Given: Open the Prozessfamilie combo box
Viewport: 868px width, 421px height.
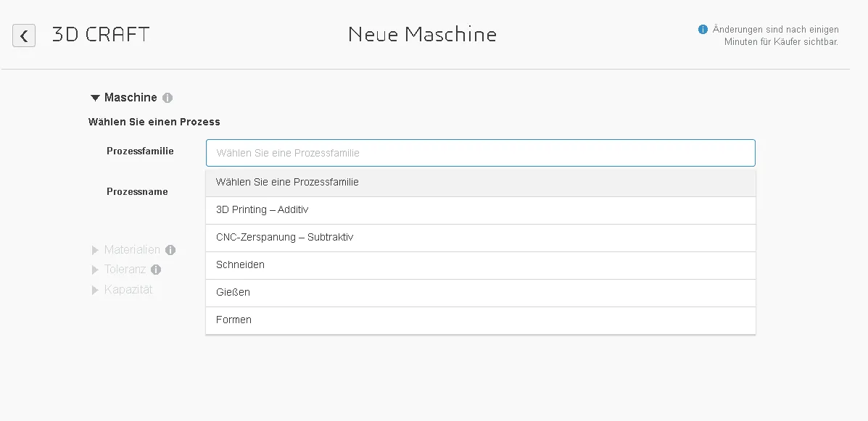Looking at the screenshot, I should (x=480, y=153).
